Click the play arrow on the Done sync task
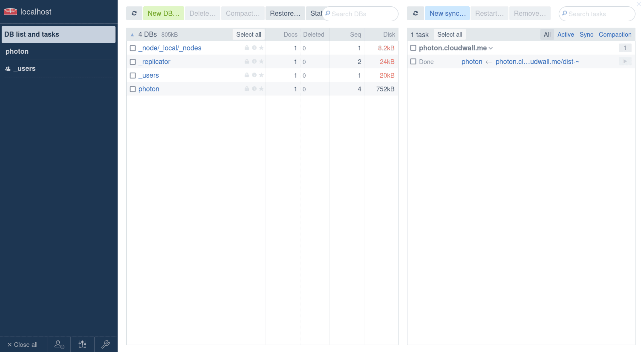The height and width of the screenshot is (352, 644). pos(625,61)
